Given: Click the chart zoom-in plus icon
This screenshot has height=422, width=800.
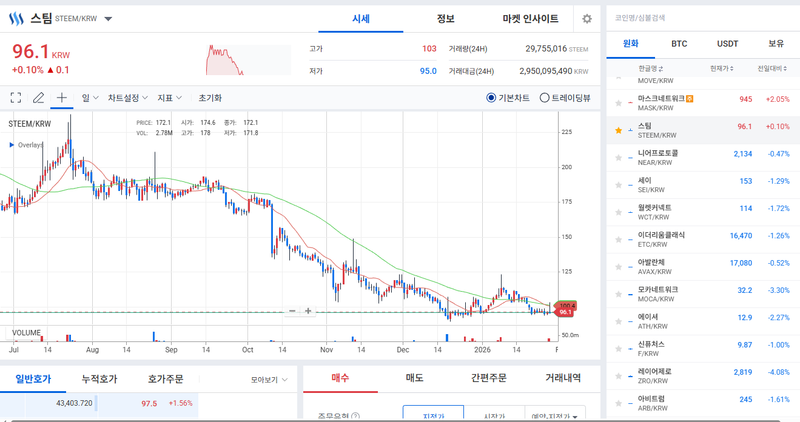Looking at the screenshot, I should pyautogui.click(x=309, y=311).
